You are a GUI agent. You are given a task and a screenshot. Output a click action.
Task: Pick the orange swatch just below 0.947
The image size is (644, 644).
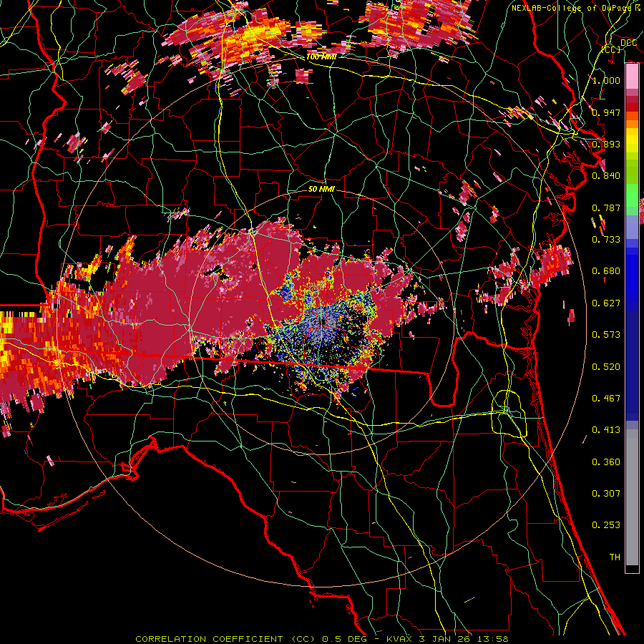pos(632,116)
